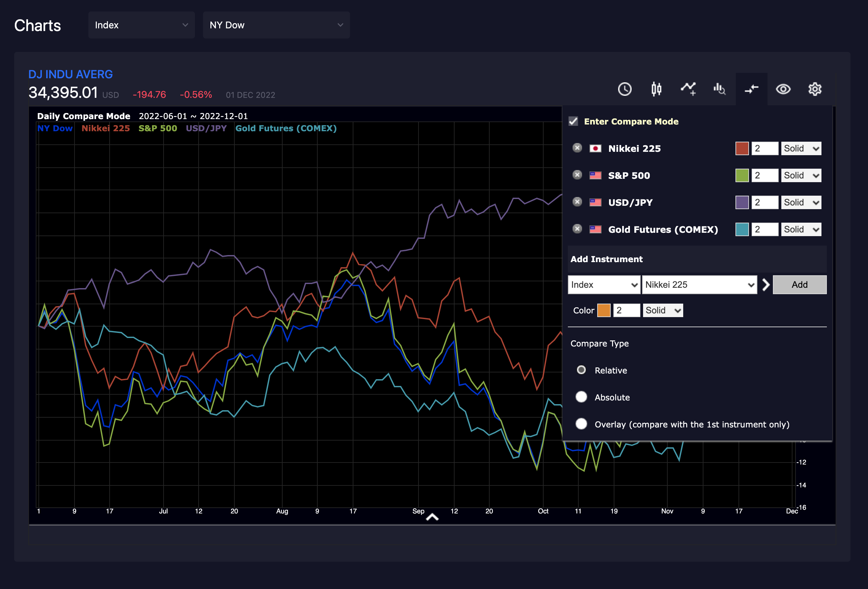The image size is (868, 589).
Task: Expand the bottom panel up-chevron
Action: point(432,517)
